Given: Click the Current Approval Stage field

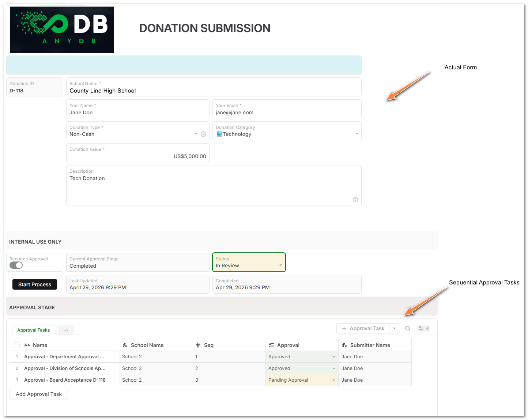Looking at the screenshot, I should [138, 262].
